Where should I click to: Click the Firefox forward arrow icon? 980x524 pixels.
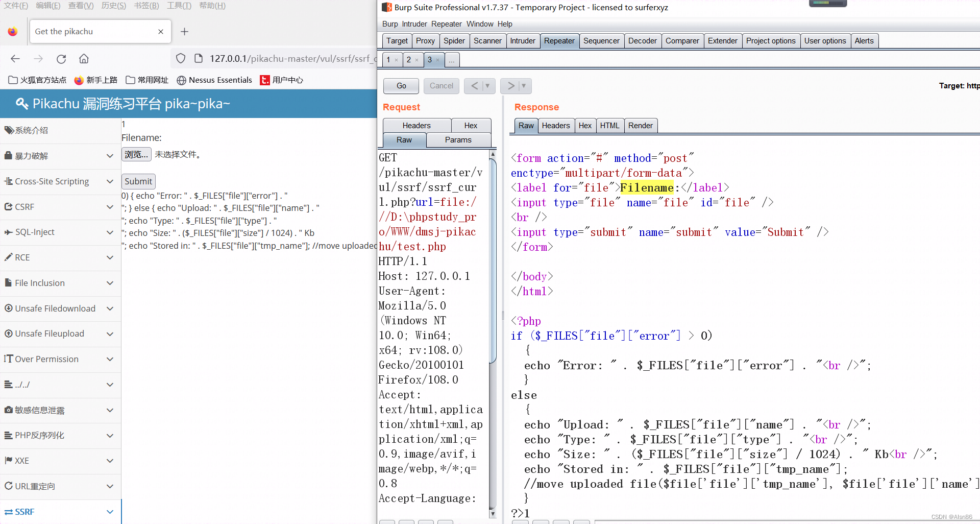[x=38, y=59]
